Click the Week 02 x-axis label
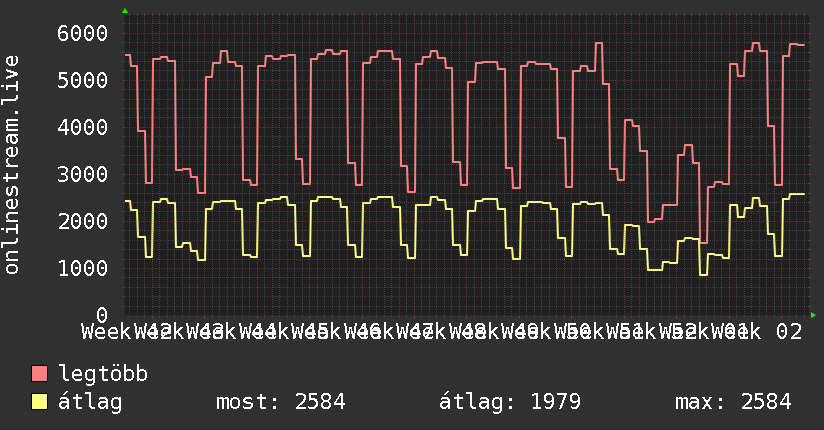The width and height of the screenshot is (824, 430). click(757, 332)
